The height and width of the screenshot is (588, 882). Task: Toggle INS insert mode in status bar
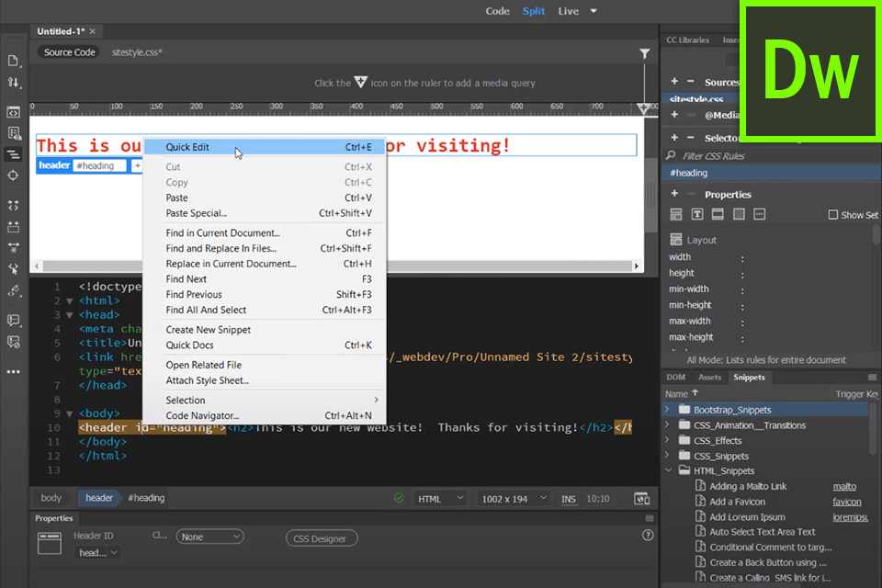(x=568, y=499)
